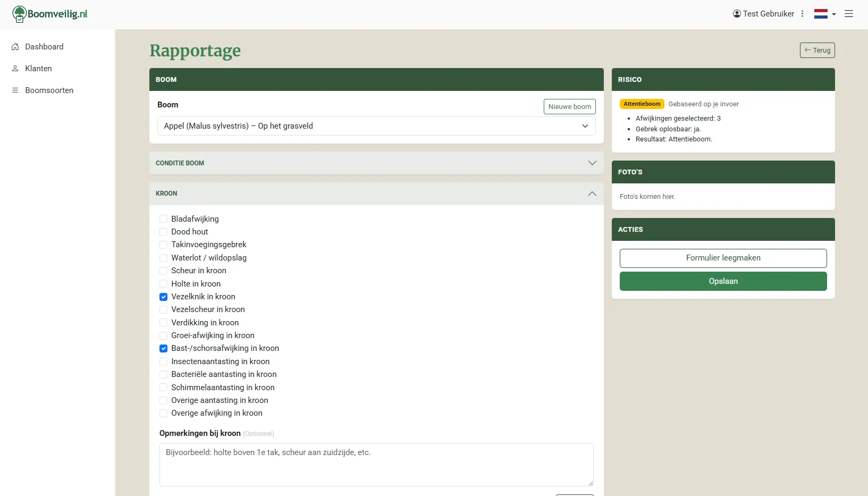Click the Boomveilig.nl tree logo
The width and height of the screenshot is (868, 496).
20,14
